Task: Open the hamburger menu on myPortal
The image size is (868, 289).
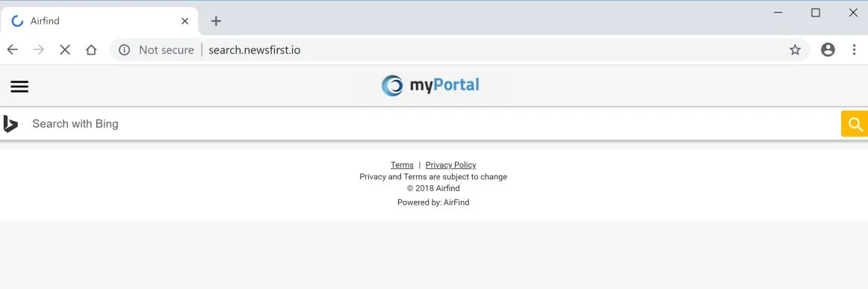Action: click(x=19, y=87)
